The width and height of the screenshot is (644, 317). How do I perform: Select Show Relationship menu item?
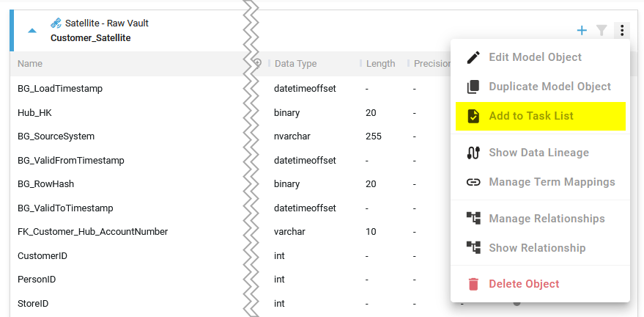[537, 248]
